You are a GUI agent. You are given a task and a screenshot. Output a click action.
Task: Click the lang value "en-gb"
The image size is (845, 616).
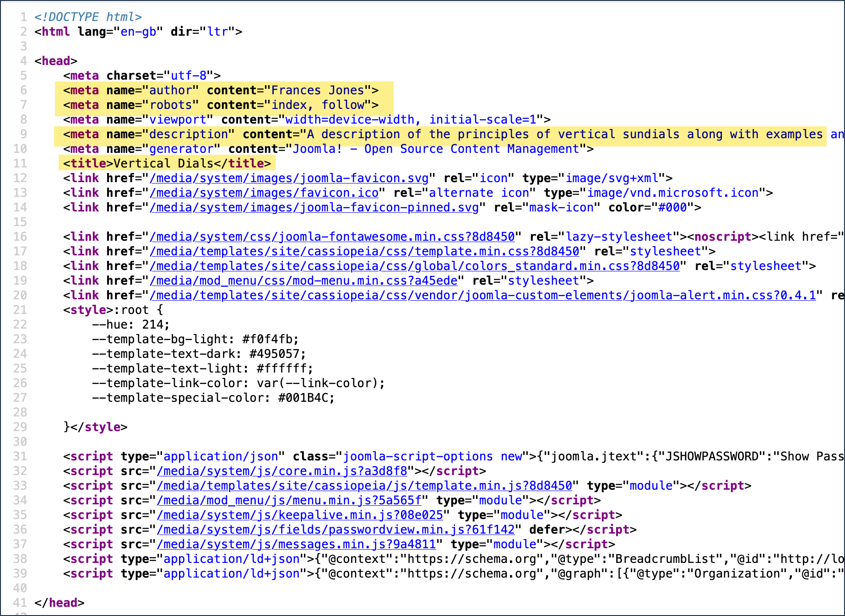pos(138,32)
